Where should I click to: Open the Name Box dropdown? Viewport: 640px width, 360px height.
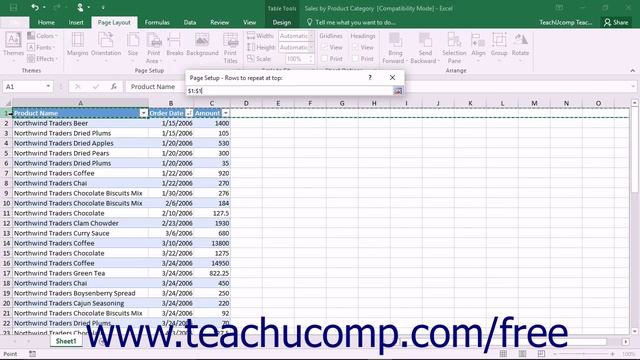[x=48, y=87]
